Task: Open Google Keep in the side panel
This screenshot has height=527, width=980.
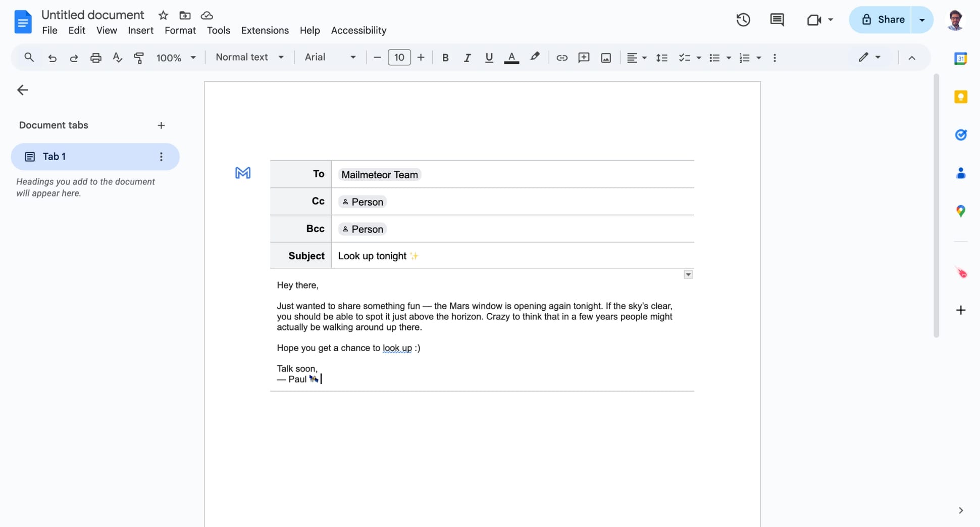Action: tap(961, 97)
